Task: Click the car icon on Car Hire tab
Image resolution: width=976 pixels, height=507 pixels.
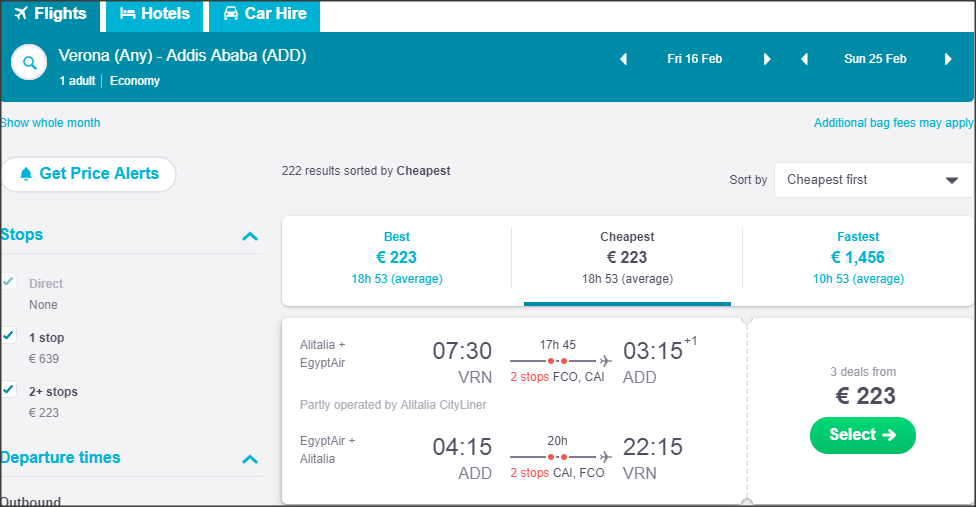Action: [x=230, y=14]
